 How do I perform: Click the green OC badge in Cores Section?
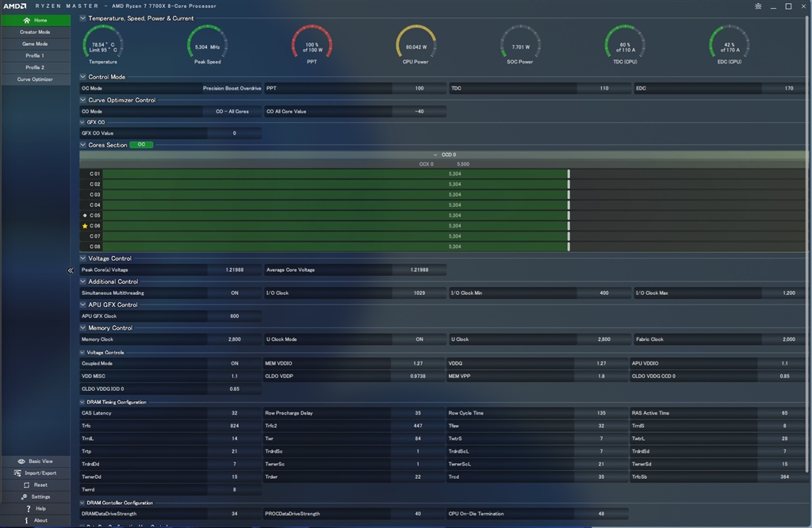point(141,145)
